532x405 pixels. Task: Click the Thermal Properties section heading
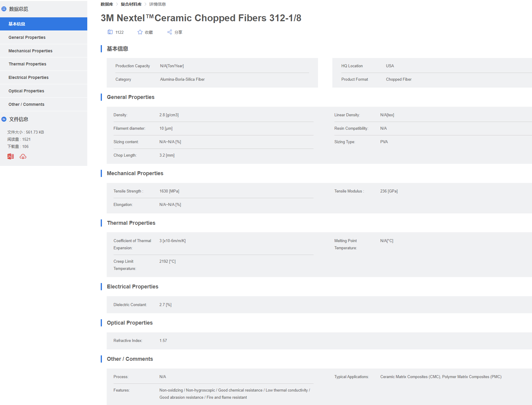(x=131, y=223)
